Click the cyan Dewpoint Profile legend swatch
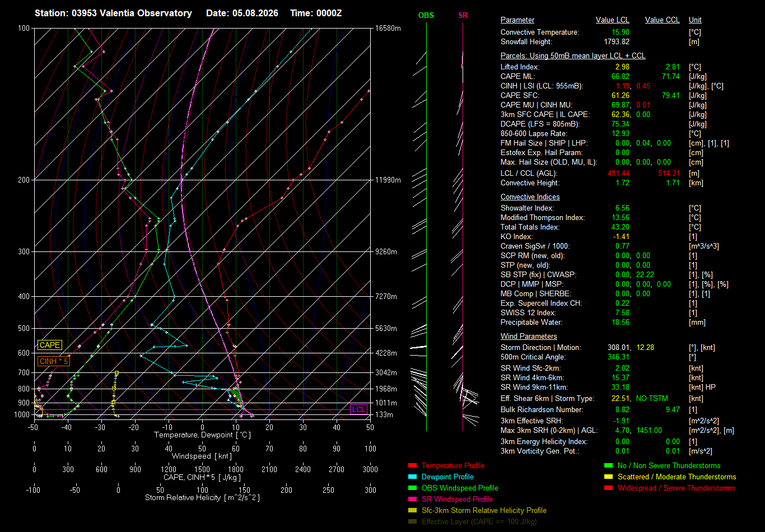This screenshot has height=532, width=765. [x=412, y=477]
